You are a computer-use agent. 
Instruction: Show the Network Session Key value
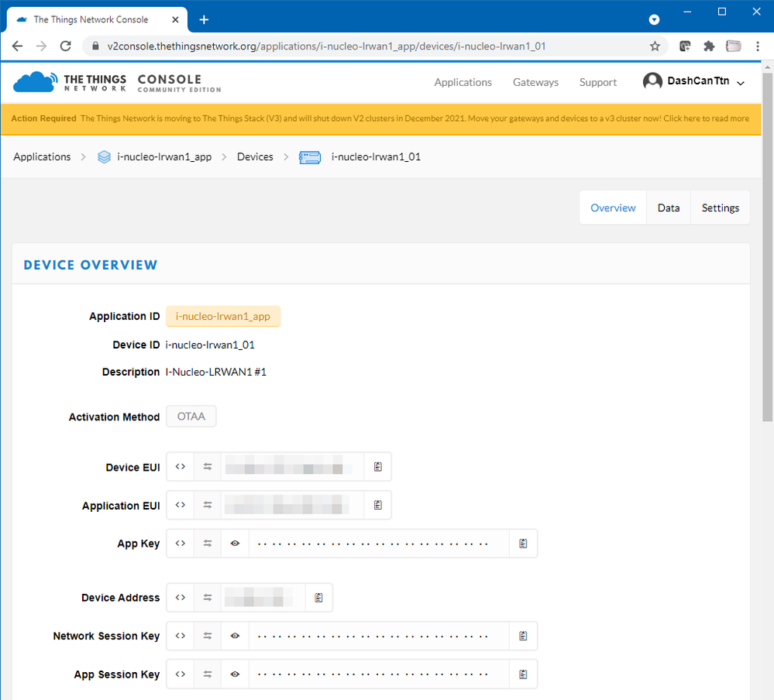click(x=235, y=636)
